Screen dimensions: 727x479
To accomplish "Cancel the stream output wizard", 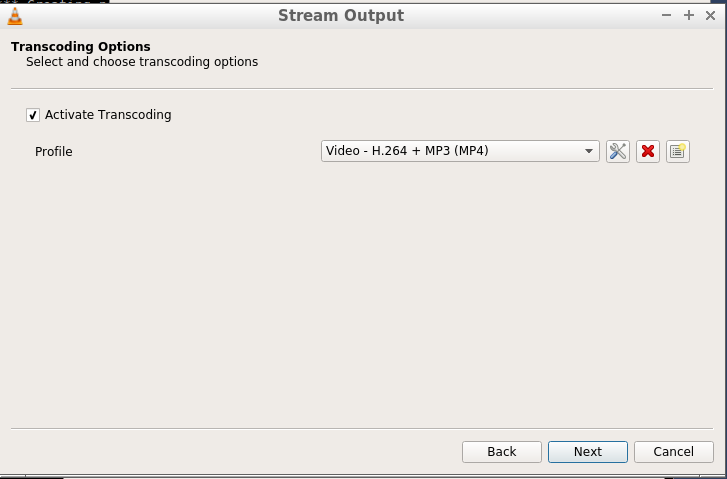I will [x=674, y=452].
